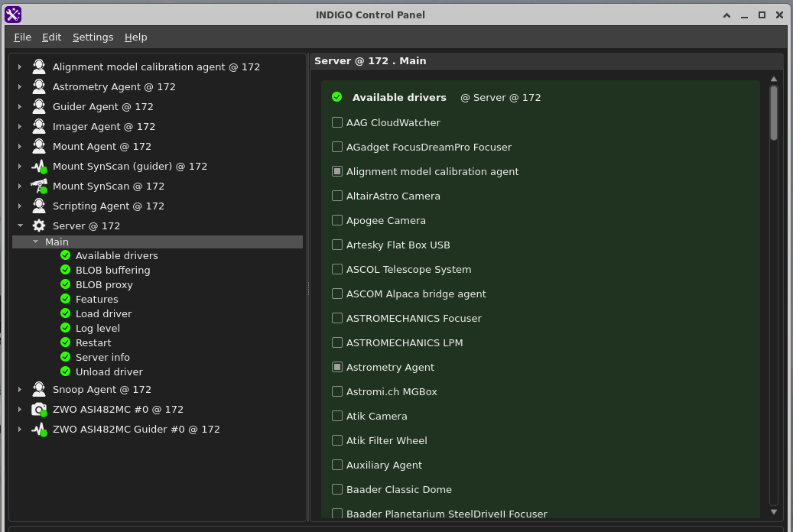This screenshot has width=793, height=532.
Task: Click the green check icon beside Restart
Action: pos(65,342)
